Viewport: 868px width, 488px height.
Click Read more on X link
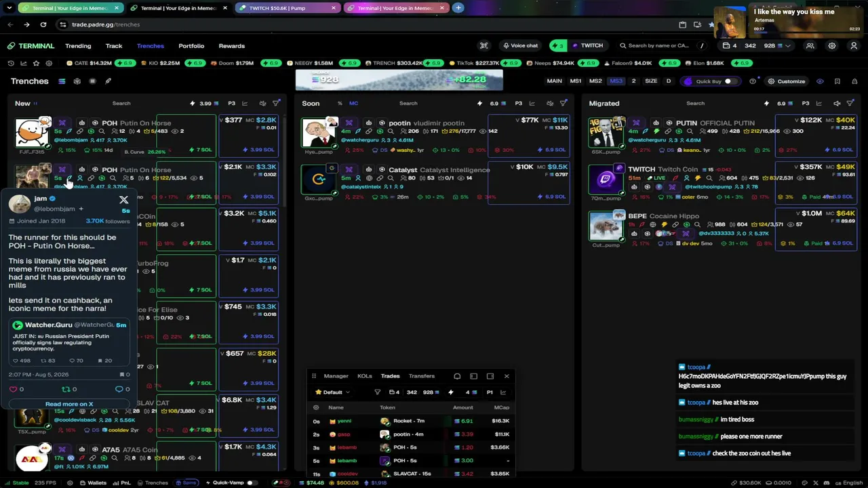pos(69,404)
